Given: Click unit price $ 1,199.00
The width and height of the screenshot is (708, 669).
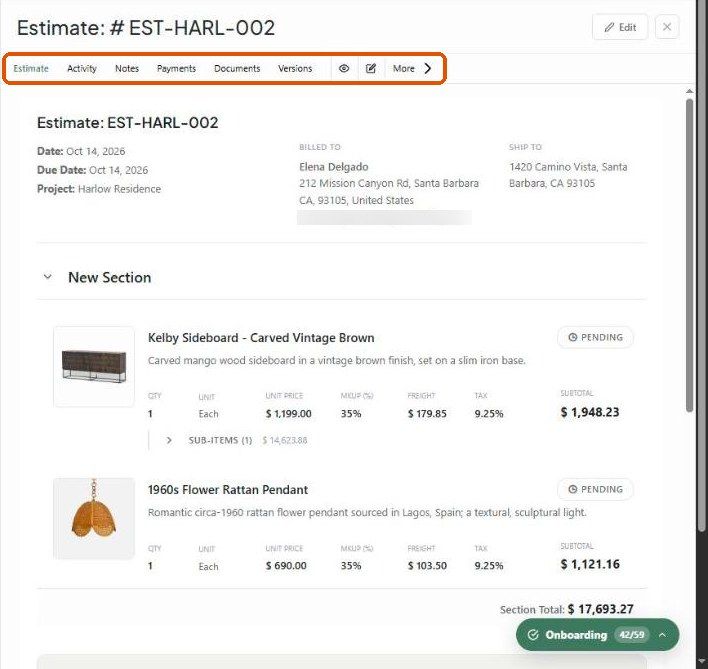Looking at the screenshot, I should (x=289, y=414).
